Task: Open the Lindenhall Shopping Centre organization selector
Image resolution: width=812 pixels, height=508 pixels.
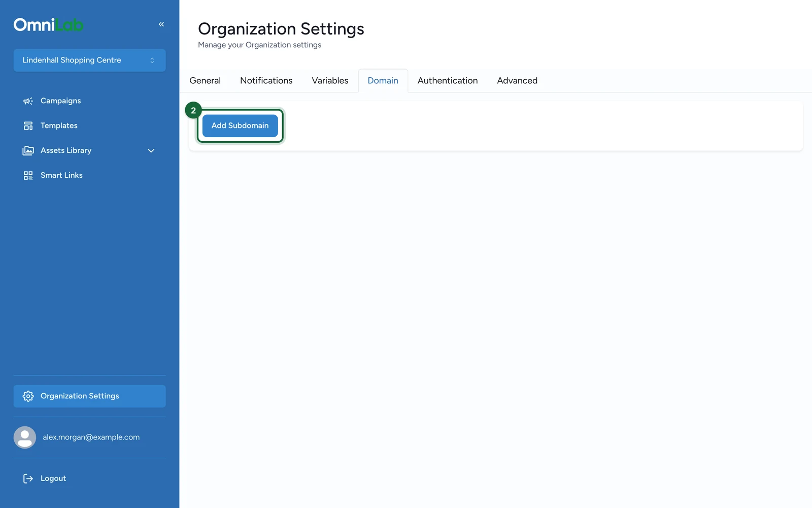Action: click(89, 60)
